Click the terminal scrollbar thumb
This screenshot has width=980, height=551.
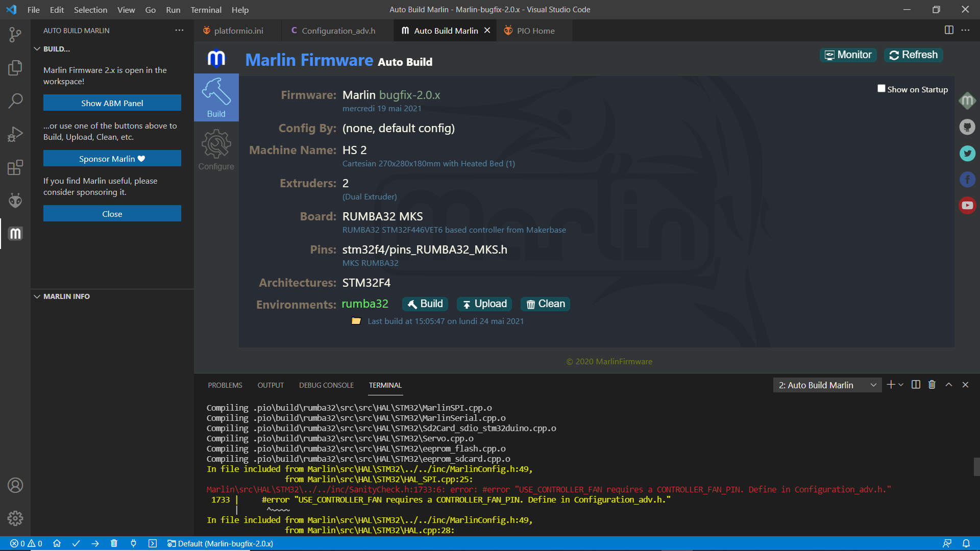(976, 467)
